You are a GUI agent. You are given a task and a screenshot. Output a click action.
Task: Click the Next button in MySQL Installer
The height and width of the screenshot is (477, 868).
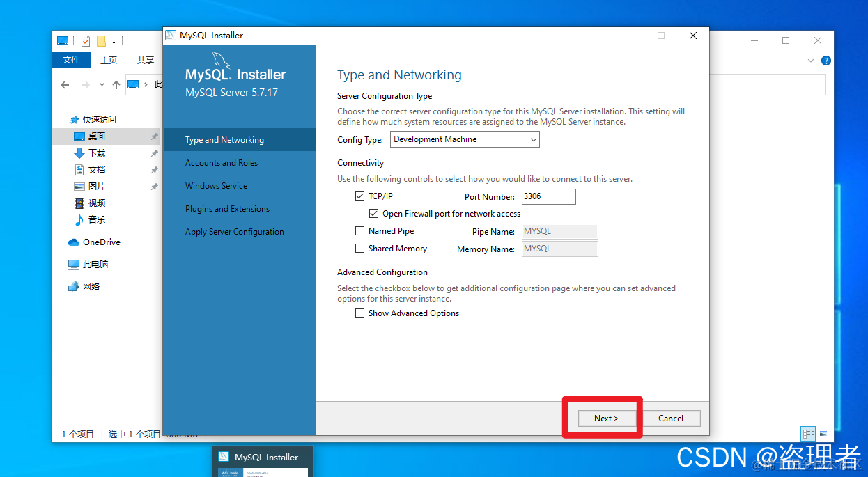coord(606,418)
